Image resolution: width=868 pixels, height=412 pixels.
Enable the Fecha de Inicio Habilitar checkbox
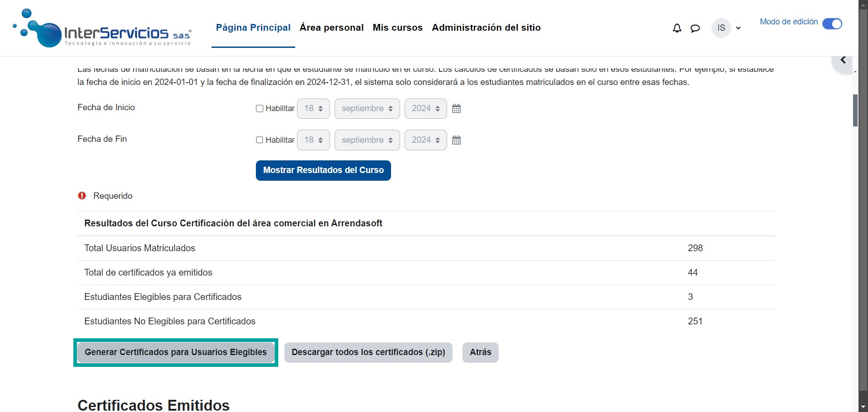259,108
